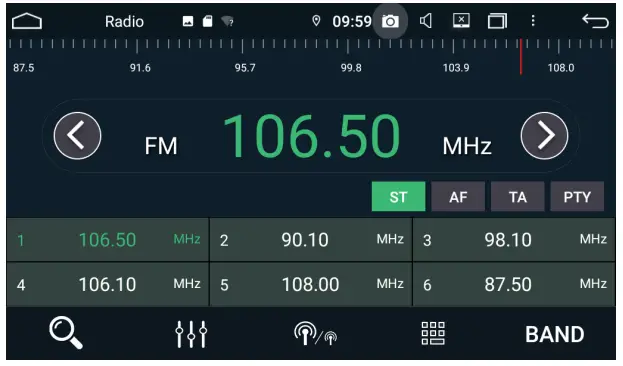623x366 pixels.
Task: Select preset 4 at 106.10 MHz
Action: pyautogui.click(x=108, y=285)
